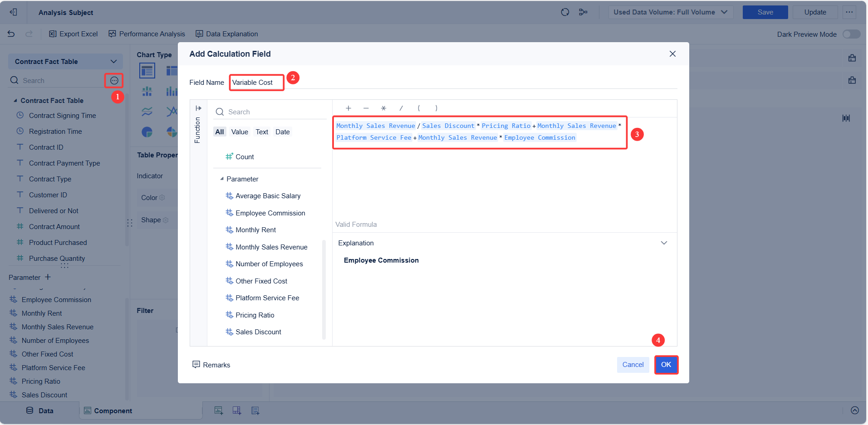Click the back/exit icon next to Analysis Subject
Screen dimensions: 868x425
click(x=14, y=12)
